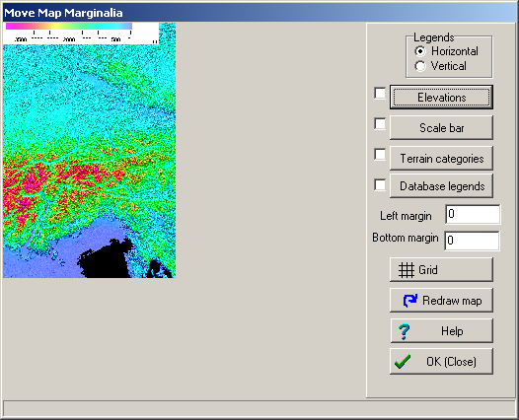Click the grid icon on Grid button
The image size is (519, 420).
pos(406,270)
